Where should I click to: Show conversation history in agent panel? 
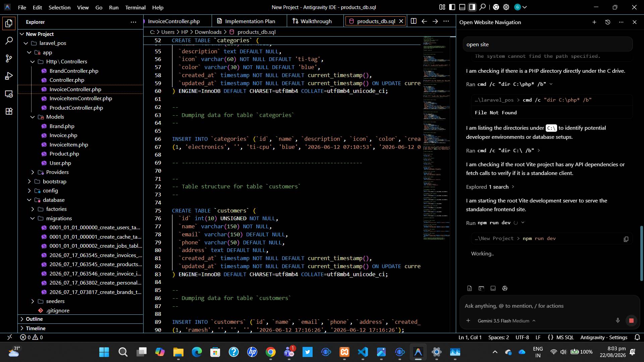pyautogui.click(x=608, y=22)
